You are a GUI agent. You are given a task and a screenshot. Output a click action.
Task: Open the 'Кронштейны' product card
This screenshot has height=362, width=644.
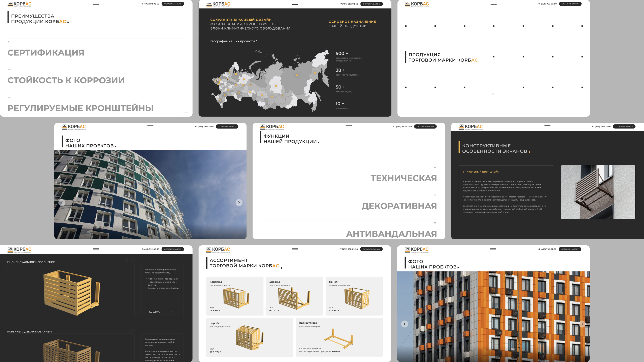coord(339,337)
